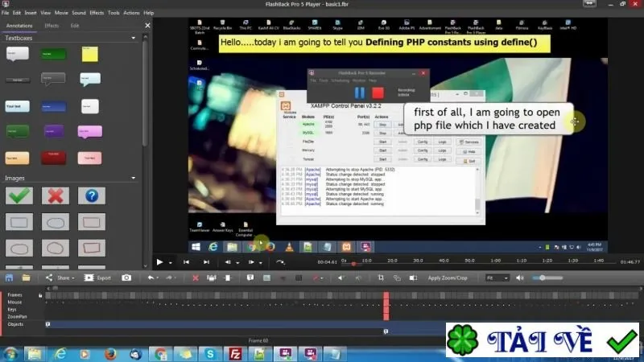Collapse the Images section arrow
The width and height of the screenshot is (644, 362).
133,178
